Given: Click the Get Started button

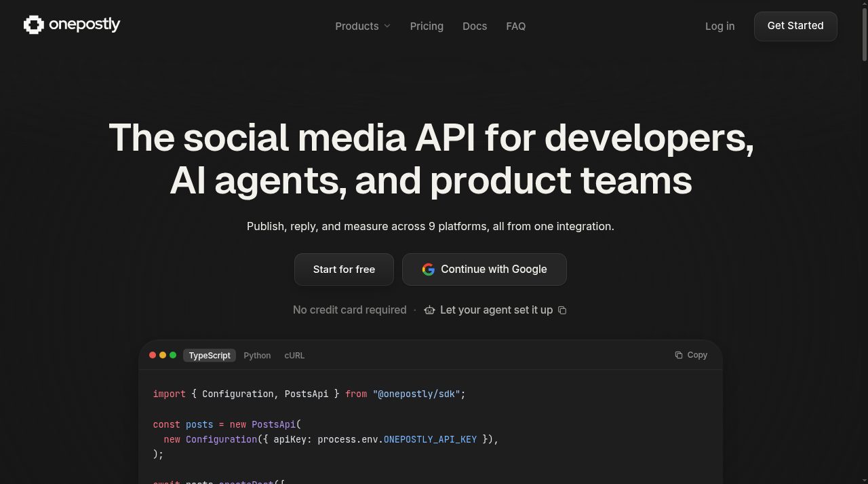Looking at the screenshot, I should [x=795, y=26].
